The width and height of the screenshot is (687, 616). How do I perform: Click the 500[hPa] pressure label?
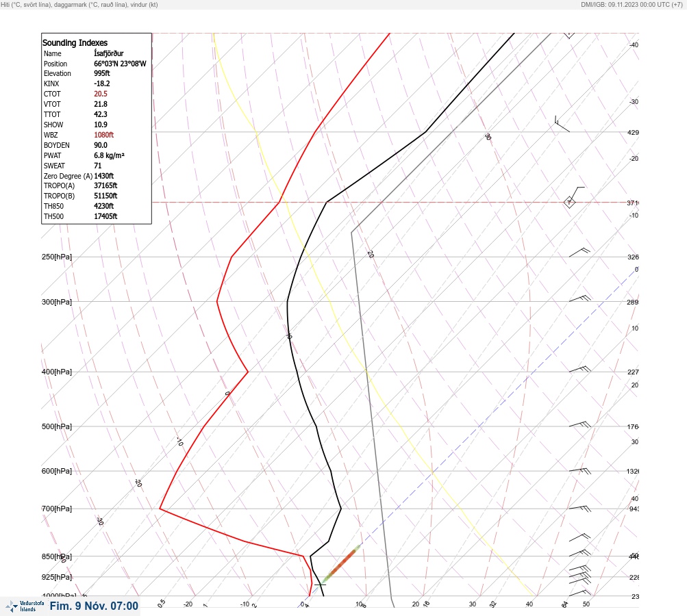tap(57, 426)
